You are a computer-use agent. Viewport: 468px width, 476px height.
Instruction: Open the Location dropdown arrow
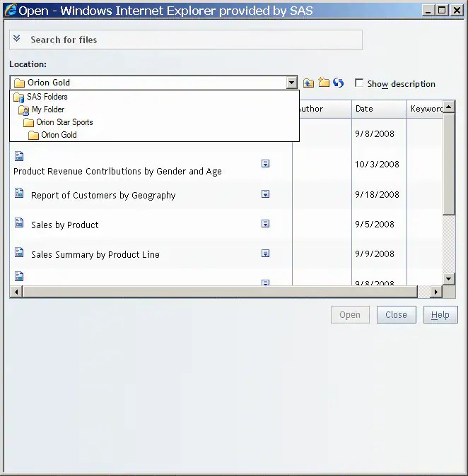[291, 83]
